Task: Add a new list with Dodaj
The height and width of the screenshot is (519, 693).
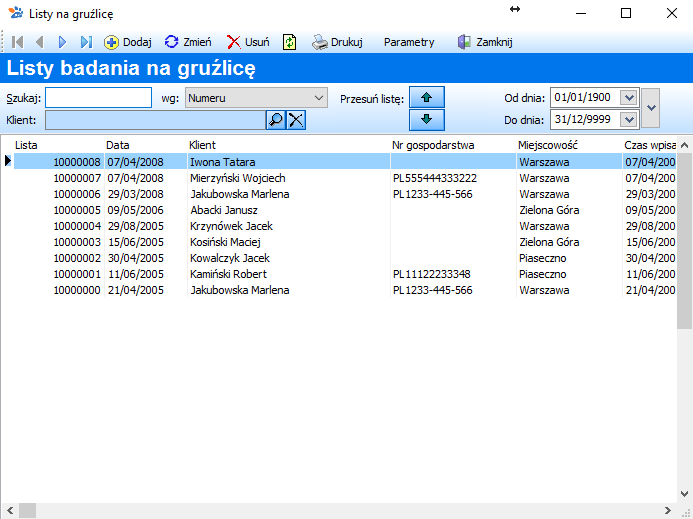Action: click(x=128, y=42)
